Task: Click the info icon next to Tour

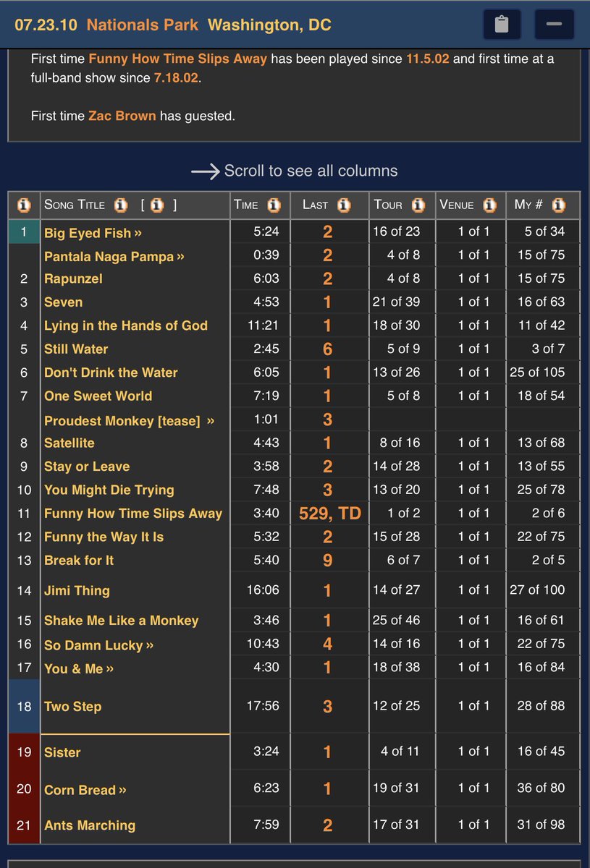Action: [418, 205]
